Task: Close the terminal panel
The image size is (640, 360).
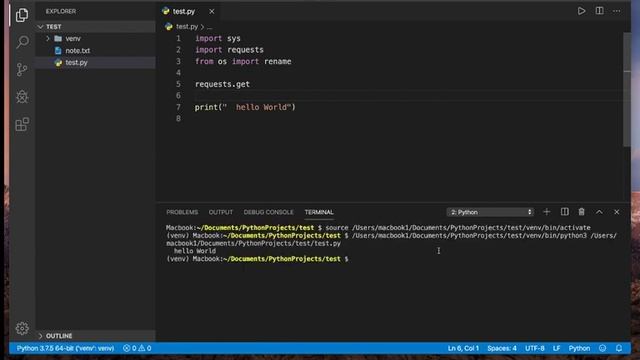Action: coord(616,212)
